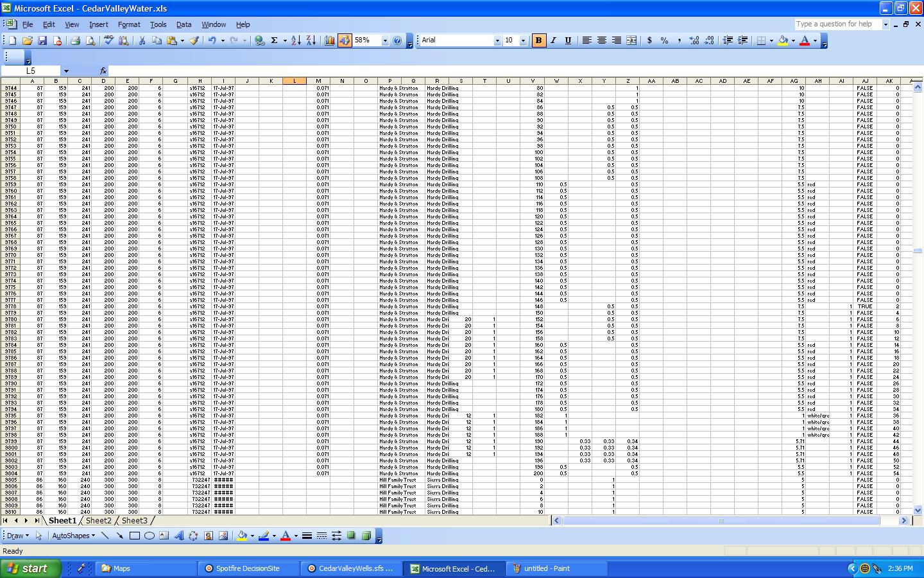Sort Ascending with the A-Z icon
Screen dimensions: 924x578
tap(296, 40)
